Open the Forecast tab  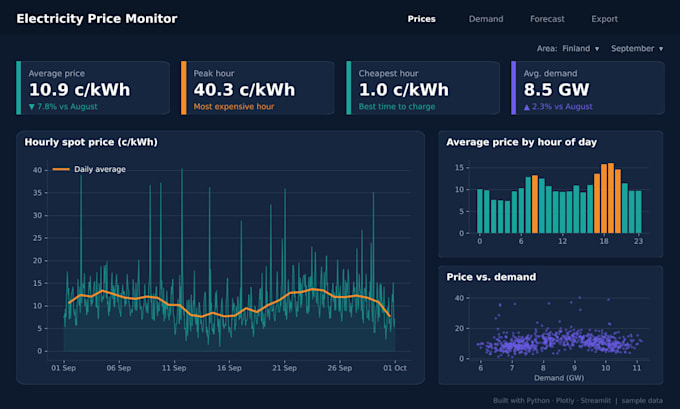547,19
